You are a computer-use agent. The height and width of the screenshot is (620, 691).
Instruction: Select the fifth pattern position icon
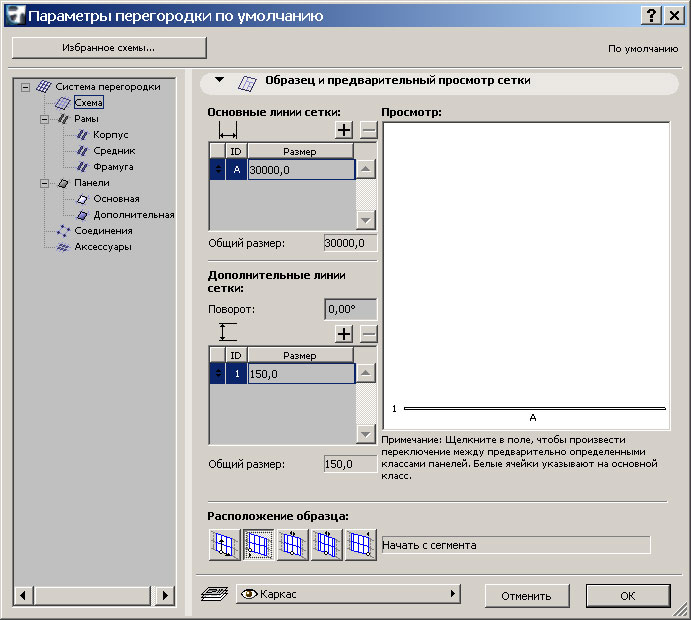(360, 545)
